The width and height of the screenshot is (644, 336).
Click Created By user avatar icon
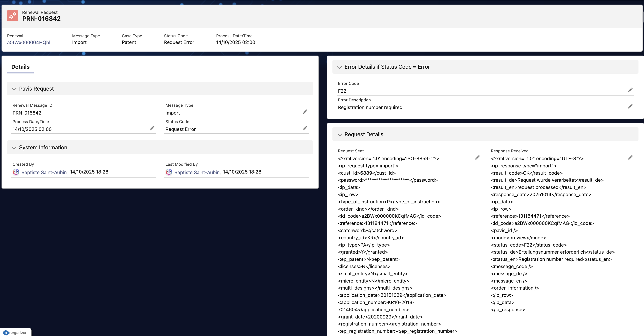[x=16, y=172]
